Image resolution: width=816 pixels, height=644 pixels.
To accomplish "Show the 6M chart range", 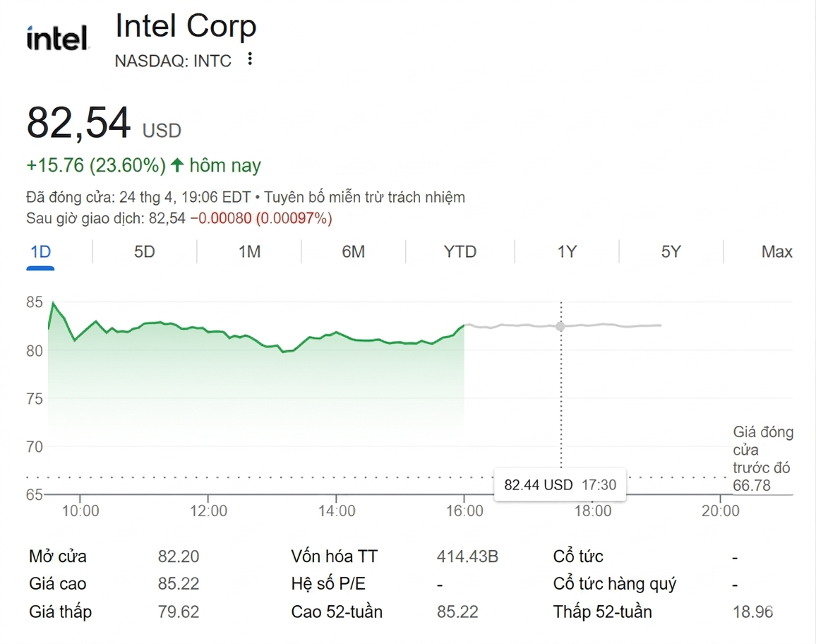I will [353, 252].
